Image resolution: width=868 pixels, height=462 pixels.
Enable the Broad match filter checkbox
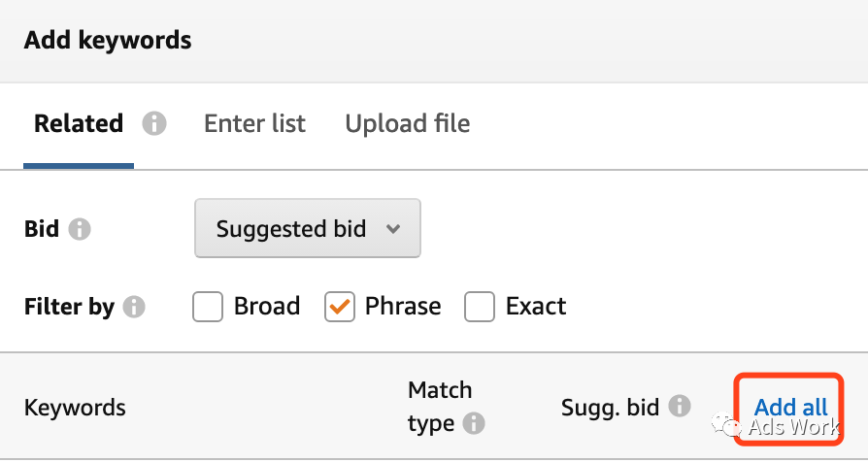click(x=208, y=307)
